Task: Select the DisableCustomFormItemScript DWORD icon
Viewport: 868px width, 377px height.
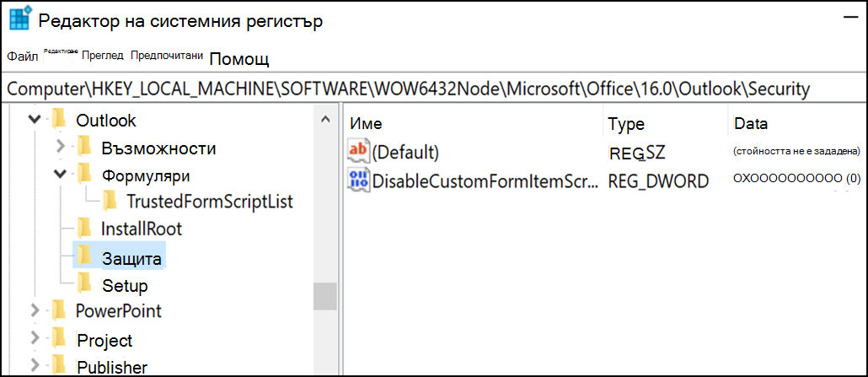Action: 357,180
